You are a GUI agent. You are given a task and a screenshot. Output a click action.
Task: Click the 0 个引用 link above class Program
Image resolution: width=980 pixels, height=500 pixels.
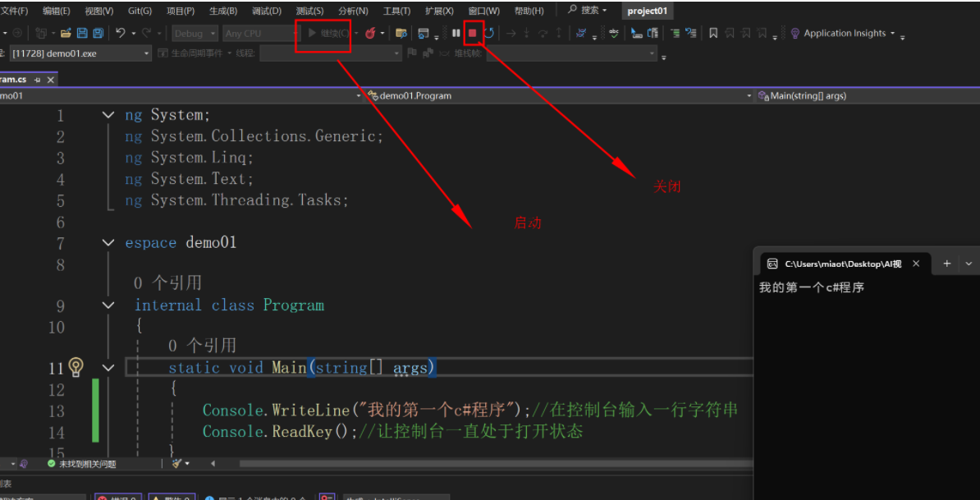coord(167,283)
